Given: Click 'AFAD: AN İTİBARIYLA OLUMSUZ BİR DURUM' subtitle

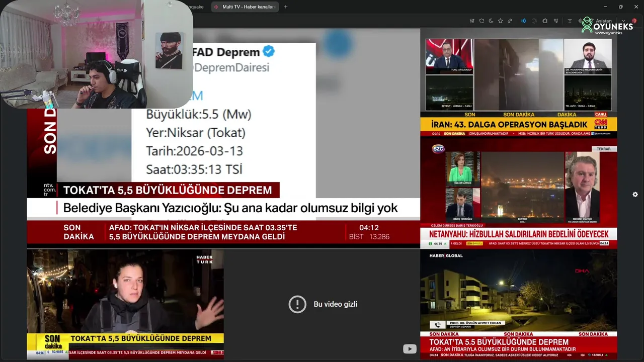Looking at the screenshot, I should click(503, 349).
